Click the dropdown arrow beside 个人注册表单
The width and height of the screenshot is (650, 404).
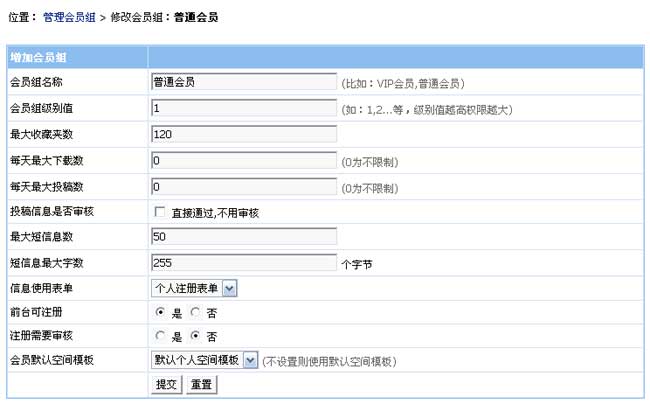click(229, 289)
